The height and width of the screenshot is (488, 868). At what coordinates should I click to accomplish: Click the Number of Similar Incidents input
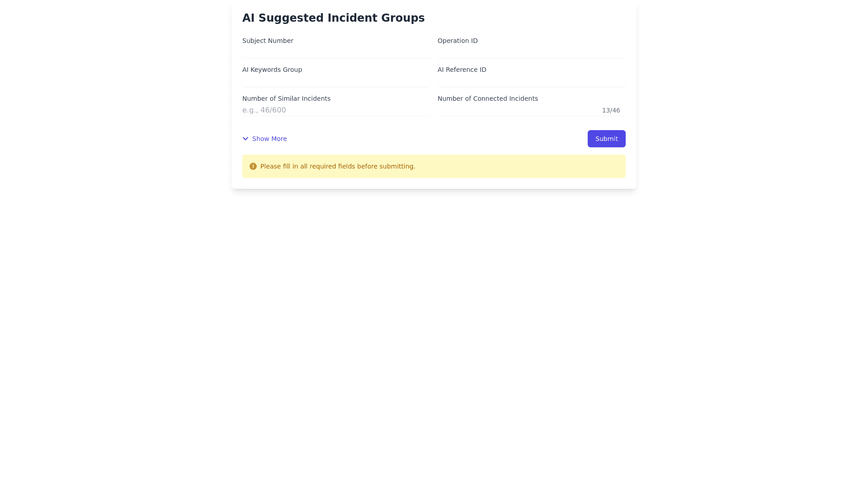[336, 110]
